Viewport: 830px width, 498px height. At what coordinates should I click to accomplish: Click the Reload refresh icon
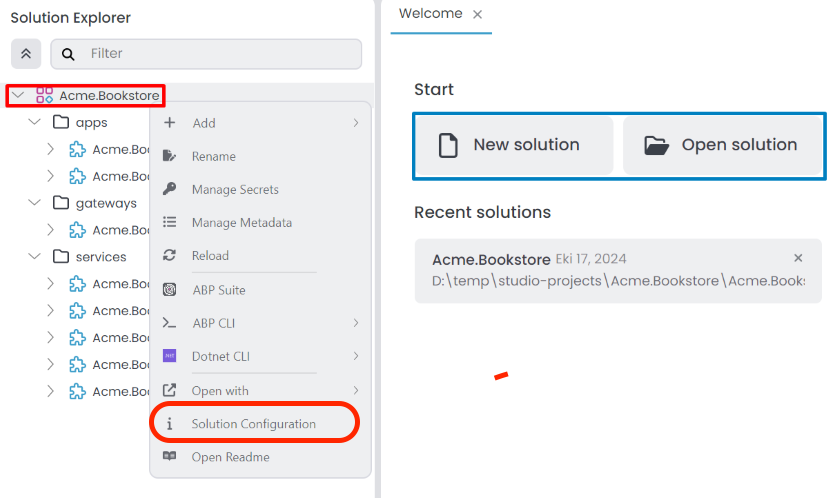pos(170,256)
